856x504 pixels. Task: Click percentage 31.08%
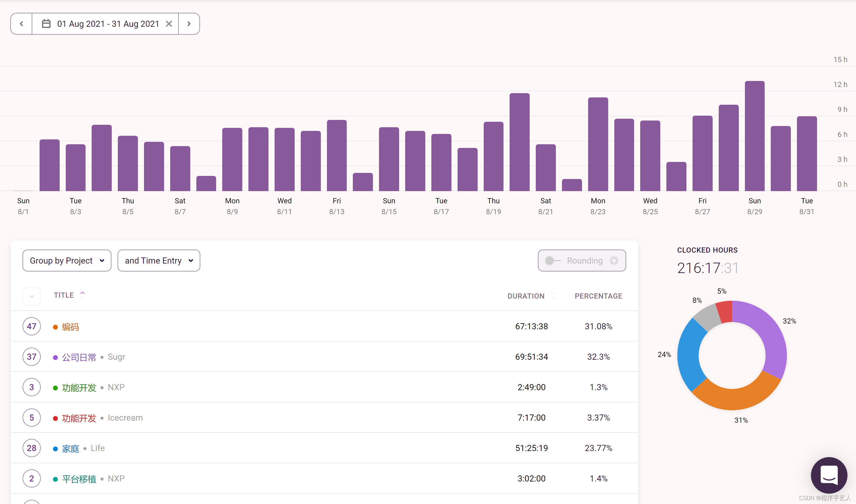[598, 326]
